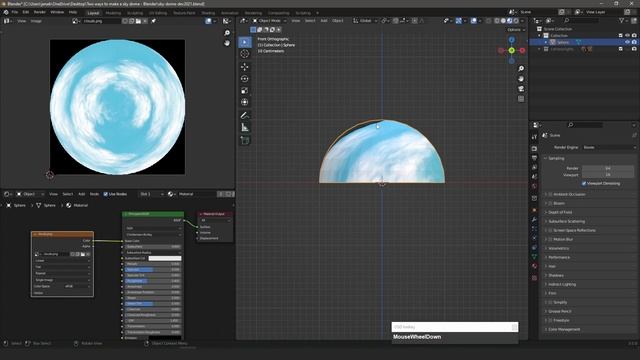Open the Window menu

click(x=57, y=12)
